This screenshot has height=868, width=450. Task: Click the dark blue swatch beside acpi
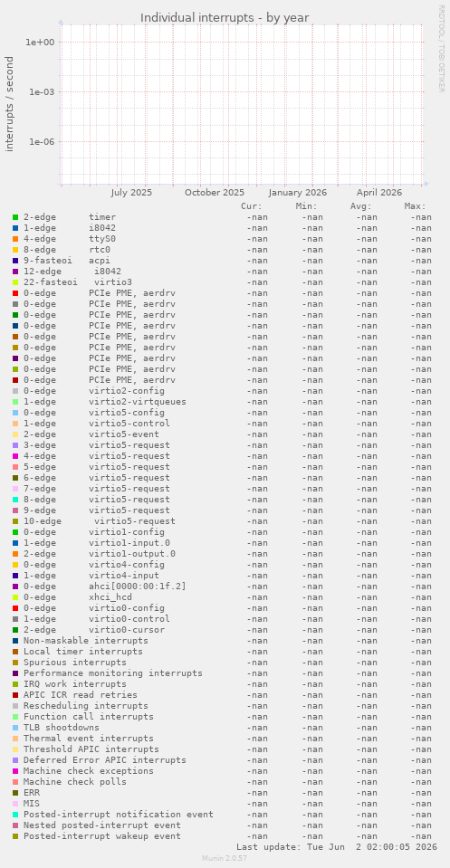[15, 260]
